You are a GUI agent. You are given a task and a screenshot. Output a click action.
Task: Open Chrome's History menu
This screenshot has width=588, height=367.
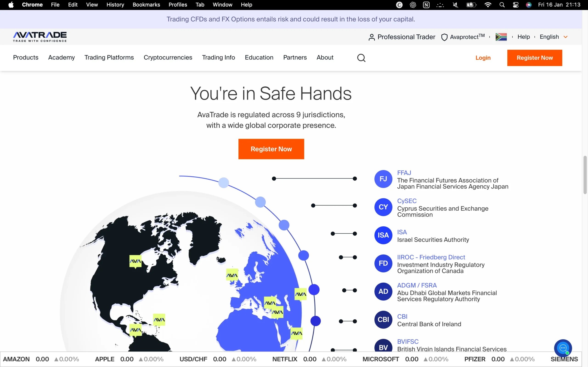115,5
